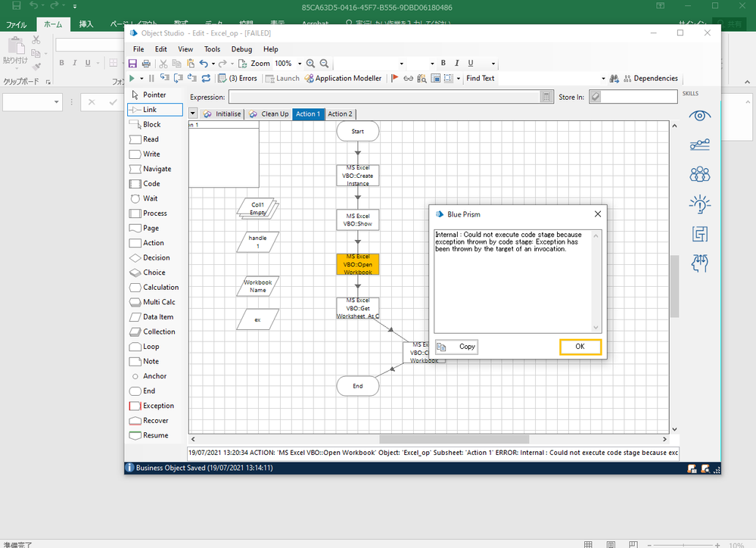
Task: Switch to the Action 2 page tab
Action: [341, 114]
